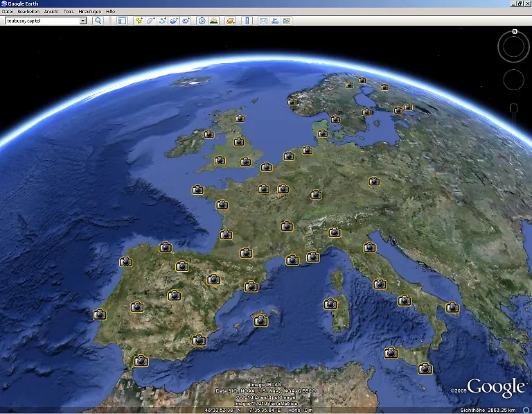Open the Tools menu

pos(69,11)
